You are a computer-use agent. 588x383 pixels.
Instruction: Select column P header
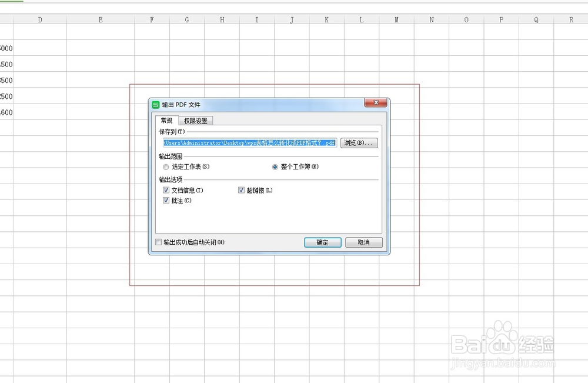point(502,20)
